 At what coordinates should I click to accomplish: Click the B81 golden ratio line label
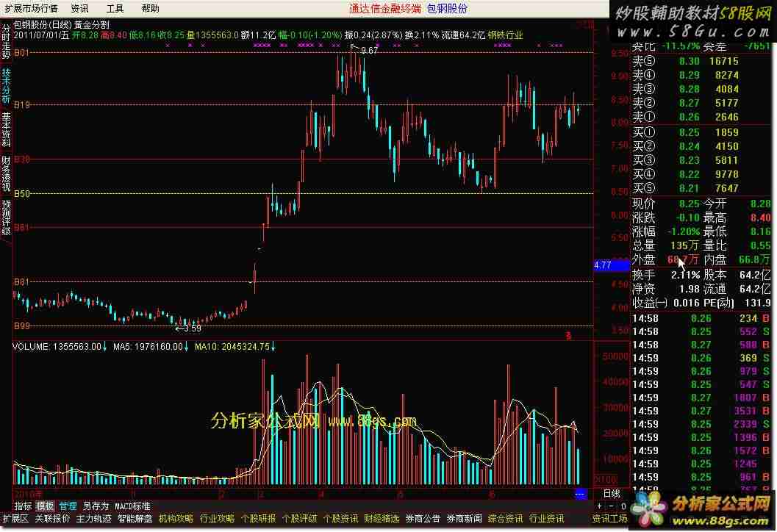click(x=22, y=282)
